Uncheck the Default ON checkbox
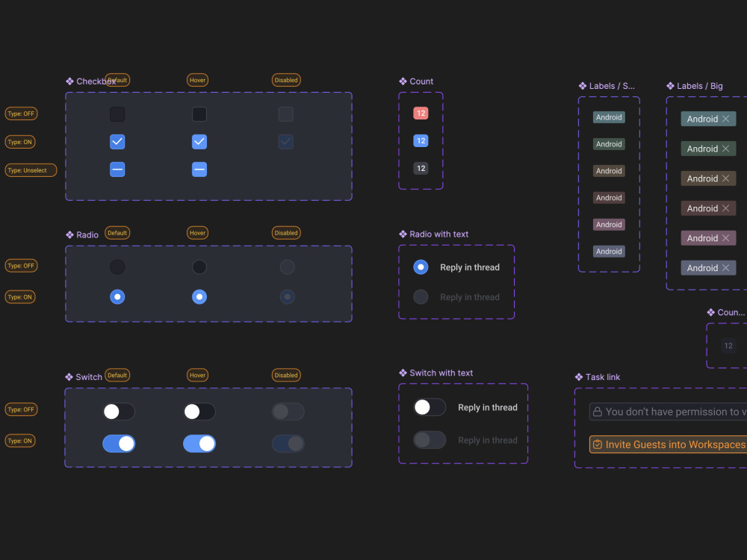This screenshot has width=747, height=560. pos(117,141)
